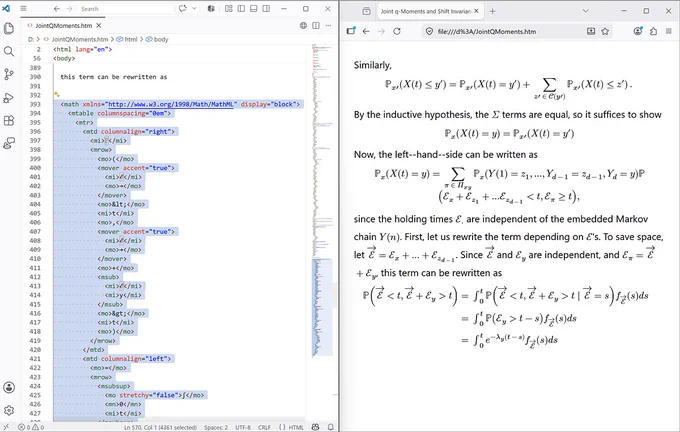Change file encoding via 'UTF-8'
The image size is (680, 432).
[x=243, y=427]
